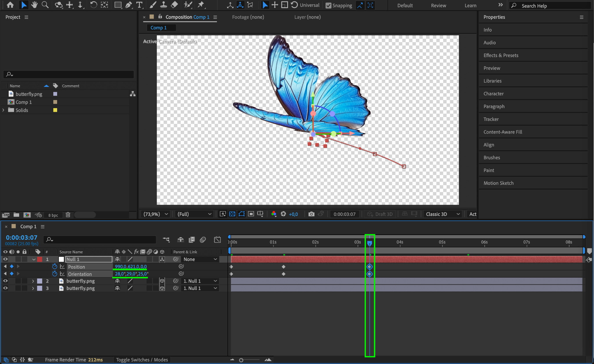This screenshot has width=594, height=364.
Task: Click the Position keyframe at 01s
Action: click(284, 267)
